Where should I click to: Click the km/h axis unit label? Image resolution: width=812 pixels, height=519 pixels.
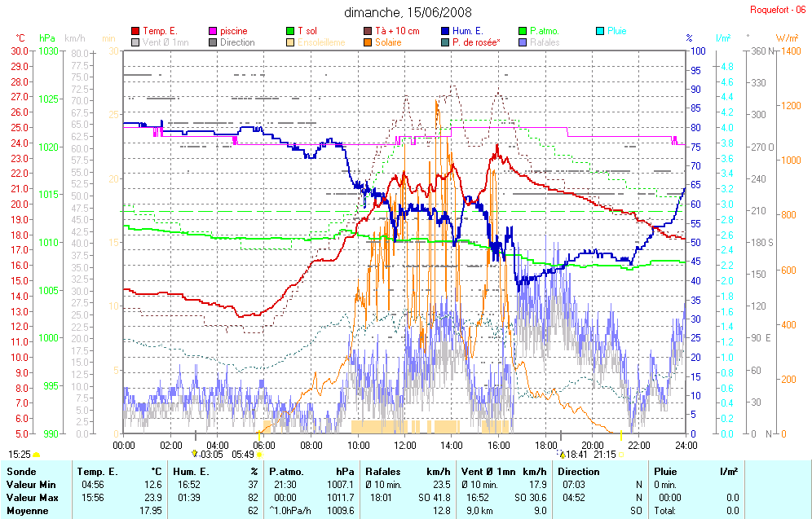(74, 38)
